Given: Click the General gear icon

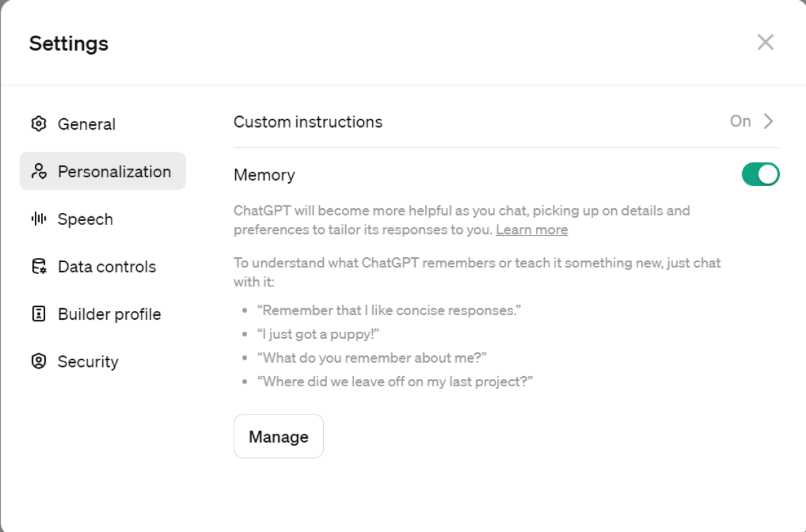Looking at the screenshot, I should tap(39, 124).
